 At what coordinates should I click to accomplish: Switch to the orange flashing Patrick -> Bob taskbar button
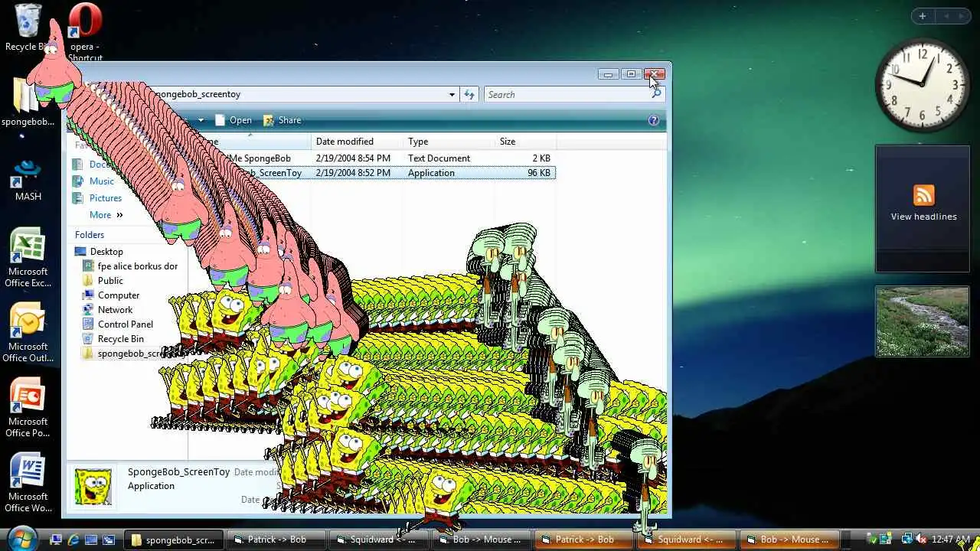tap(584, 540)
